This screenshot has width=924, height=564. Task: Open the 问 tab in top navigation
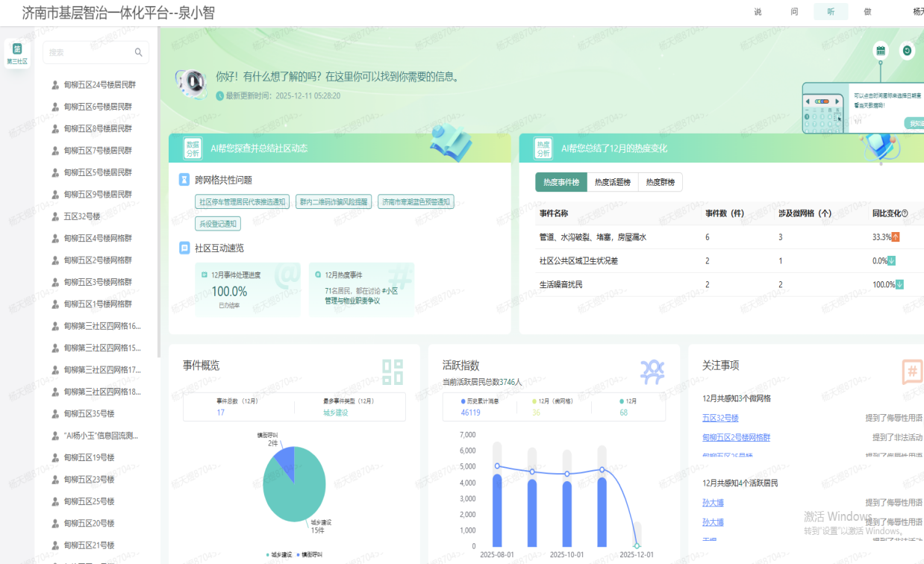pos(794,12)
